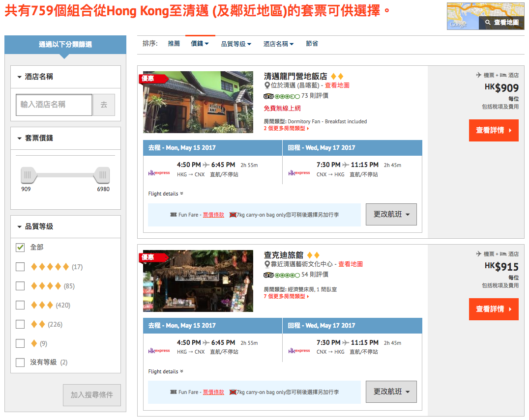Uncheck the 全部 quality filter checkbox
This screenshot has height=420, width=529.
(x=20, y=248)
